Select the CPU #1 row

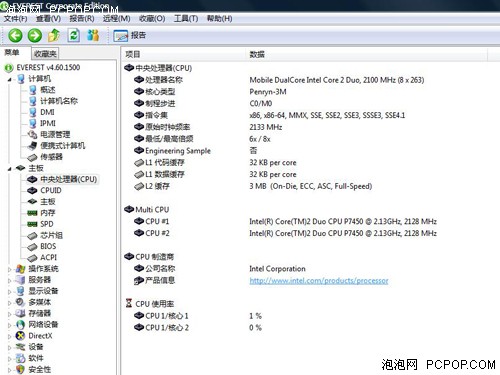[x=285, y=222]
